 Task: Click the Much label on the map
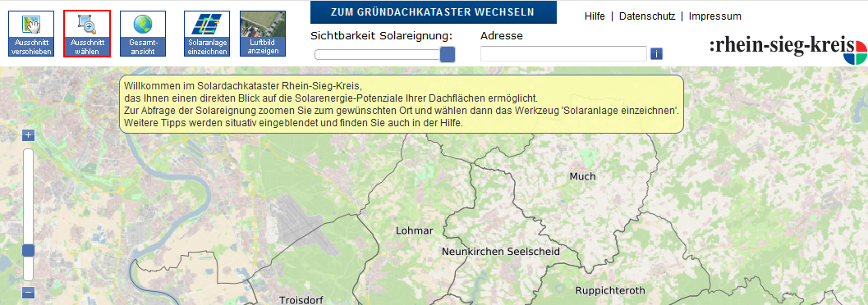pos(582,176)
